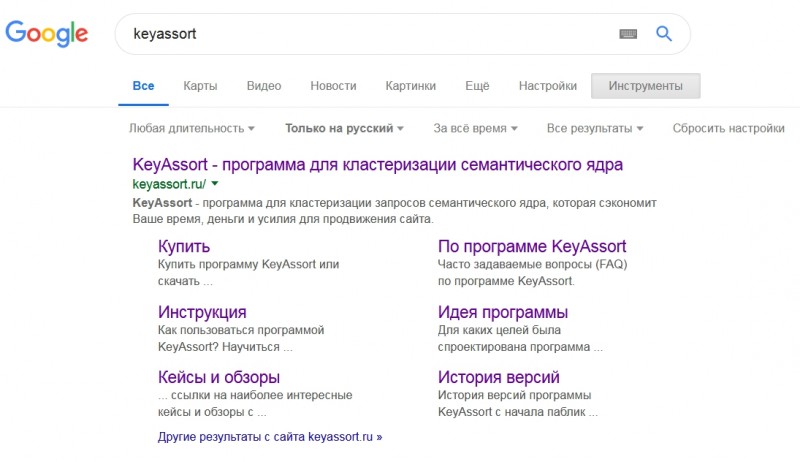This screenshot has width=800, height=462.
Task: Switch to the Карты tab
Action: [x=200, y=86]
